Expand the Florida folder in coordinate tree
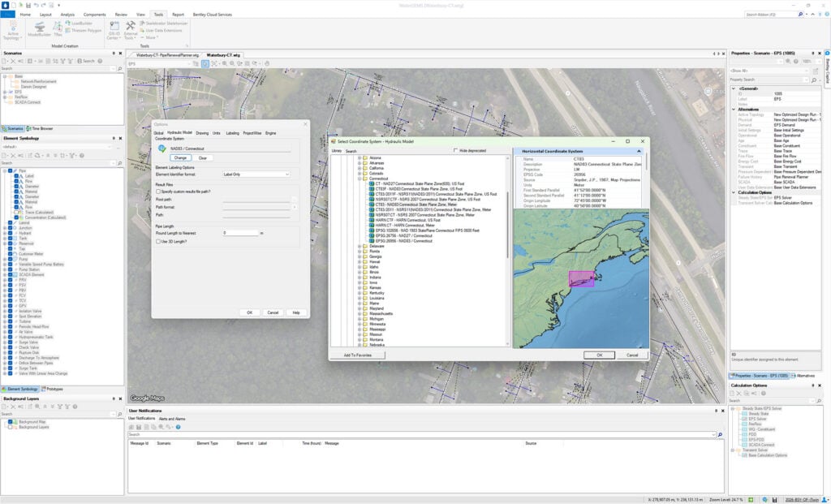831x504 pixels. (360, 252)
